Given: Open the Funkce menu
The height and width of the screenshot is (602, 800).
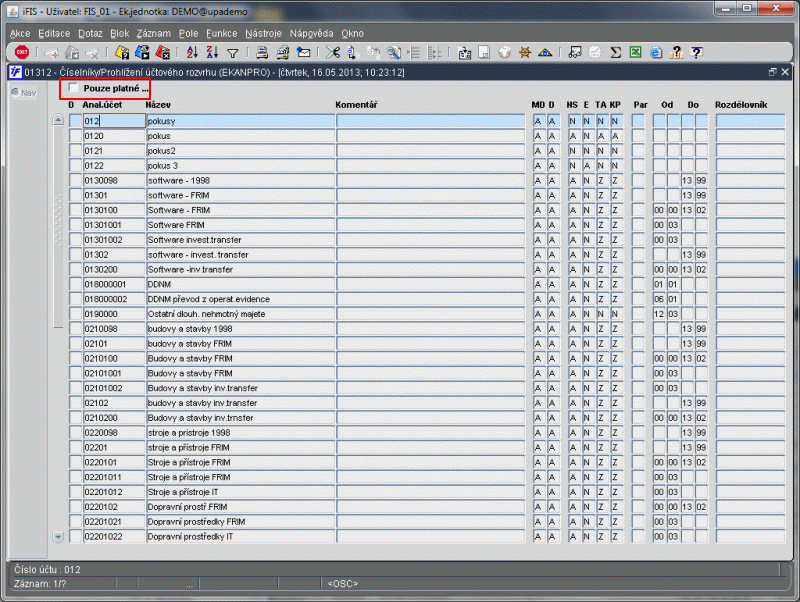Looking at the screenshot, I should pyautogui.click(x=221, y=33).
